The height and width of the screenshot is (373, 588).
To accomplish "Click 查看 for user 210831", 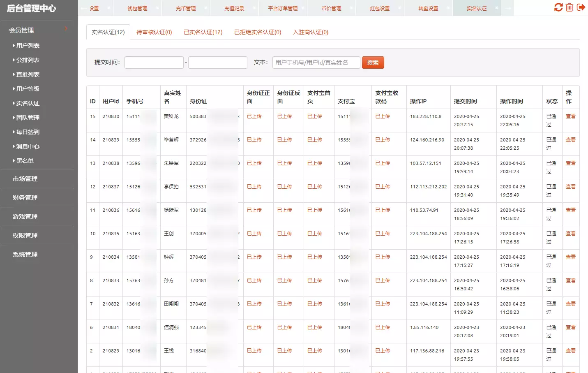I will coord(571,327).
